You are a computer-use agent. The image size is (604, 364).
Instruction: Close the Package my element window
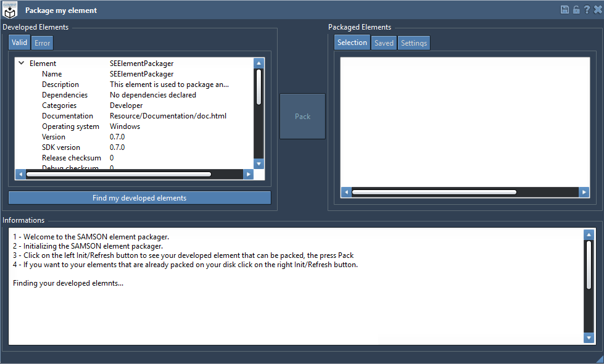[597, 10]
